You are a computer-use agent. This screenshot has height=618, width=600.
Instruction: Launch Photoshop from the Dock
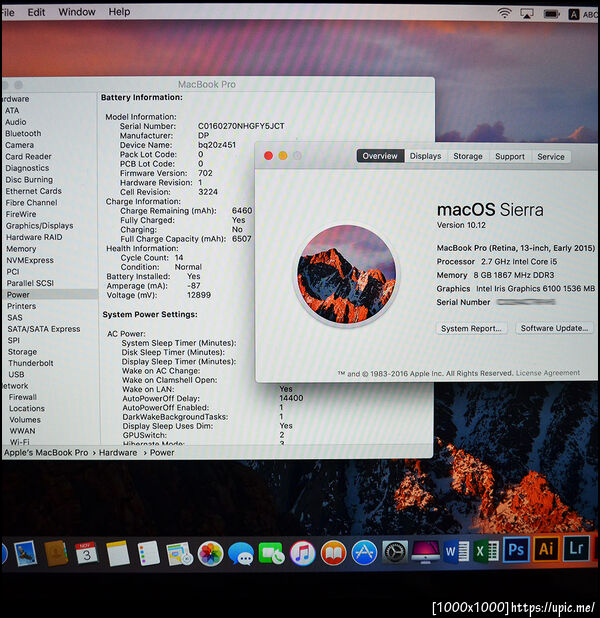pos(516,549)
